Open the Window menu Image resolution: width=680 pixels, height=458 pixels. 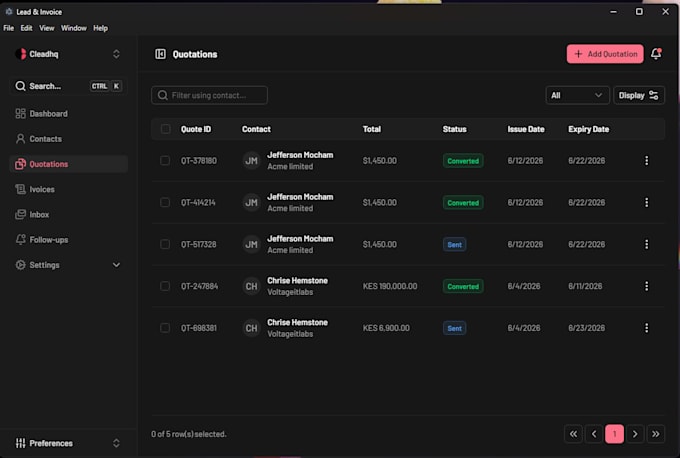point(74,28)
